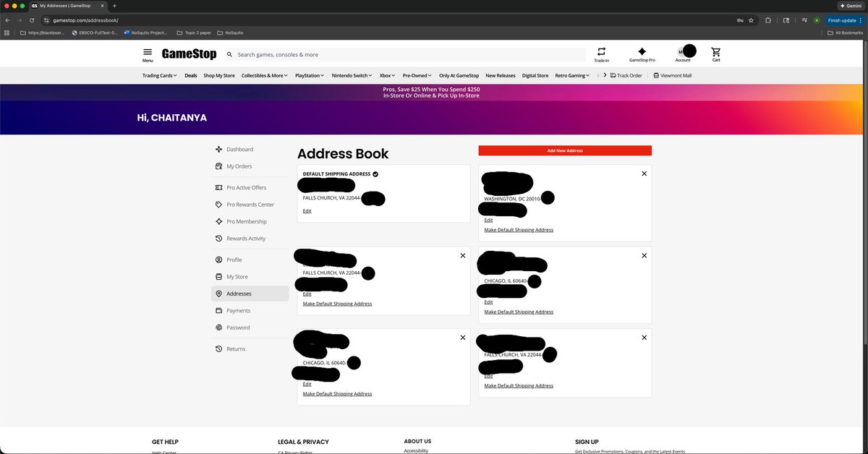
Task: Click the Pros Save $25 promo banner
Action: tap(431, 92)
